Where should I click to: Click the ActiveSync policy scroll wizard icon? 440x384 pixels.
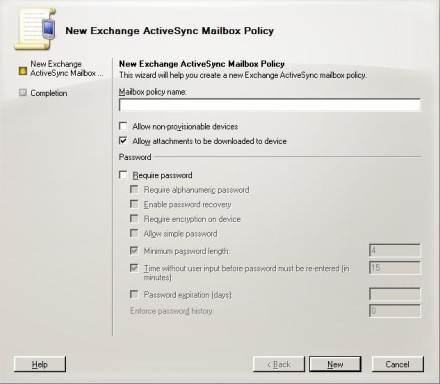pos(35,30)
